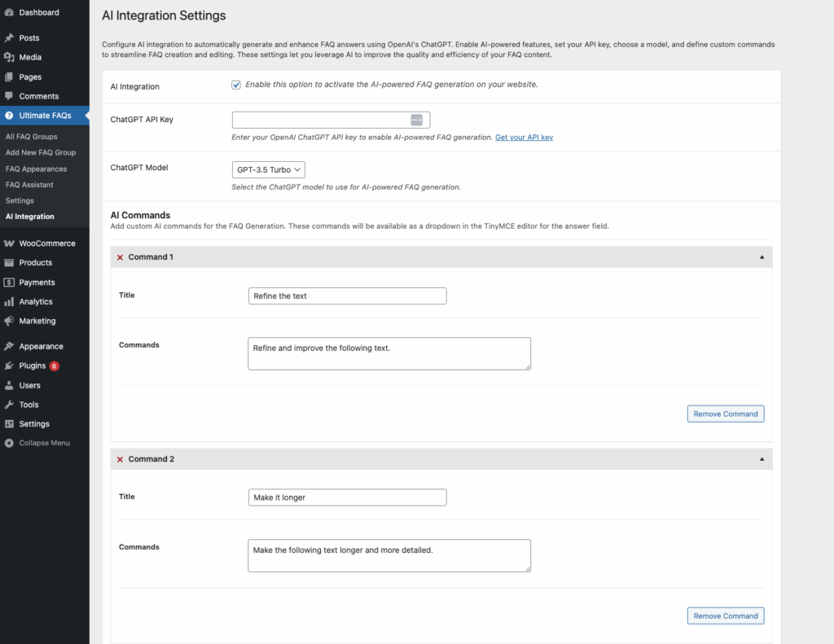Click the red X on Command 1
834x644 pixels.
pyautogui.click(x=120, y=257)
